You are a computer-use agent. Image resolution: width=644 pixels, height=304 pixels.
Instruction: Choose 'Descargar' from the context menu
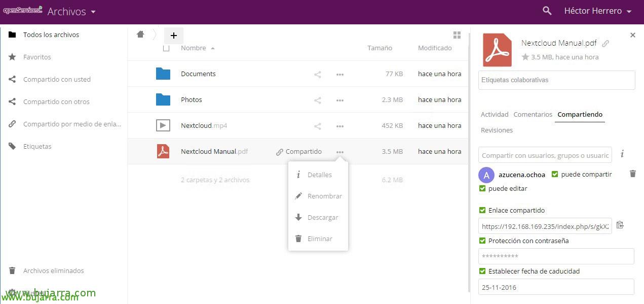322,218
